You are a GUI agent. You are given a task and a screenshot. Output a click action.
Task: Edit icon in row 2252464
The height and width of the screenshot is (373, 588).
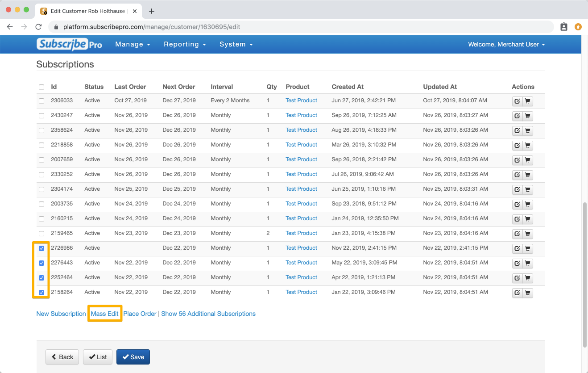tap(517, 278)
